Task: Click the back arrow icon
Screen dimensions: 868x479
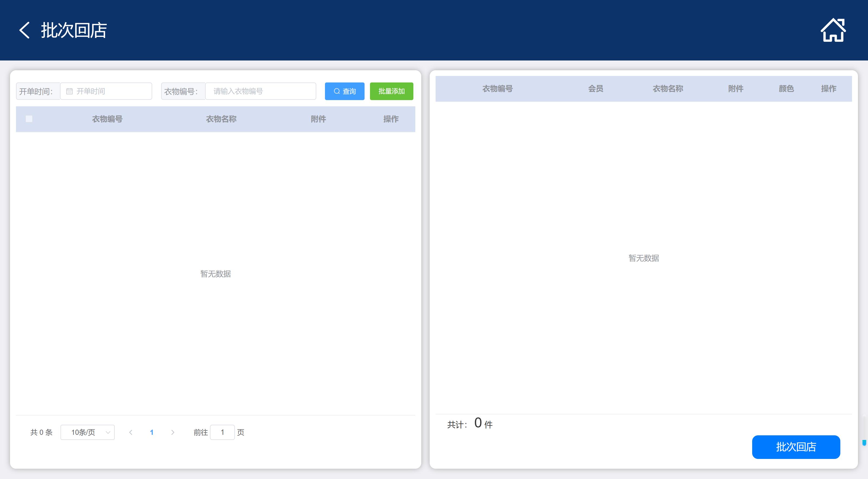Action: pyautogui.click(x=24, y=30)
